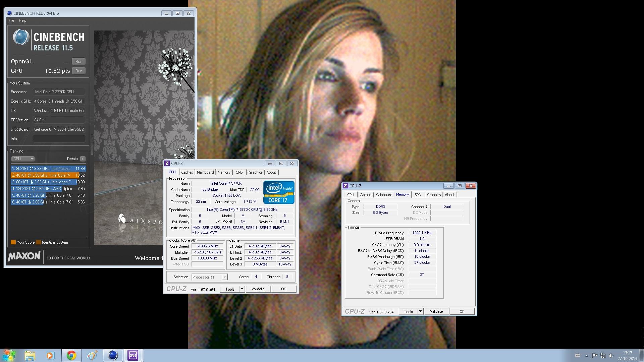Run the OpenGL benchmark
The width and height of the screenshot is (644, 362).
coord(79,61)
